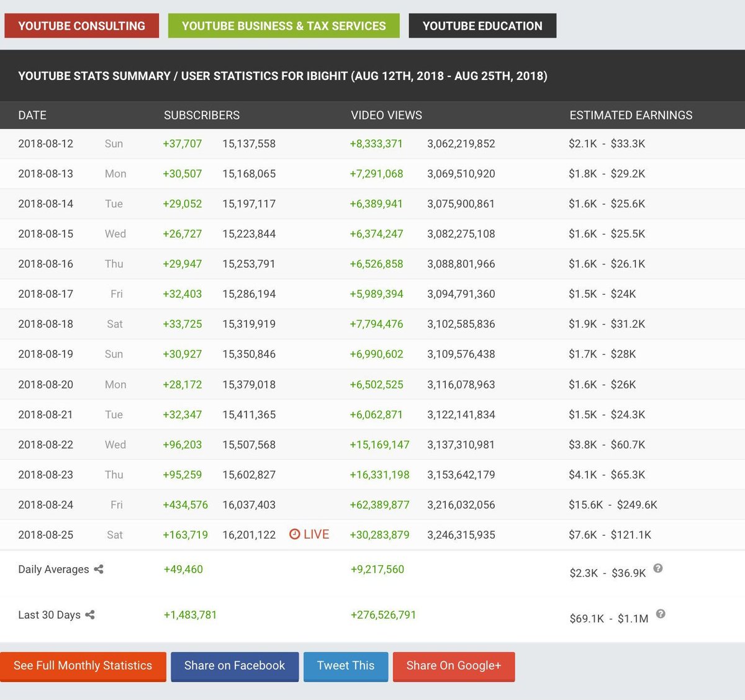The width and height of the screenshot is (745, 700).
Task: Select the date 2018-08-23
Action: tap(45, 475)
